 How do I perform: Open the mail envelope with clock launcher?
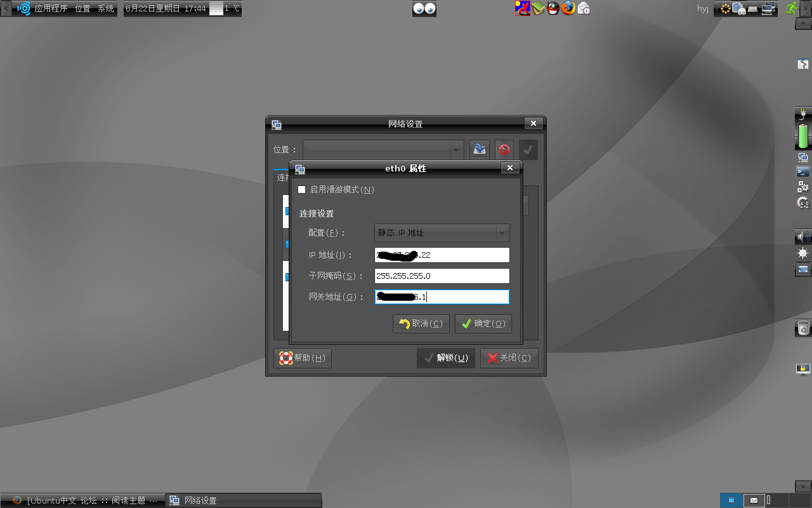tap(584, 8)
